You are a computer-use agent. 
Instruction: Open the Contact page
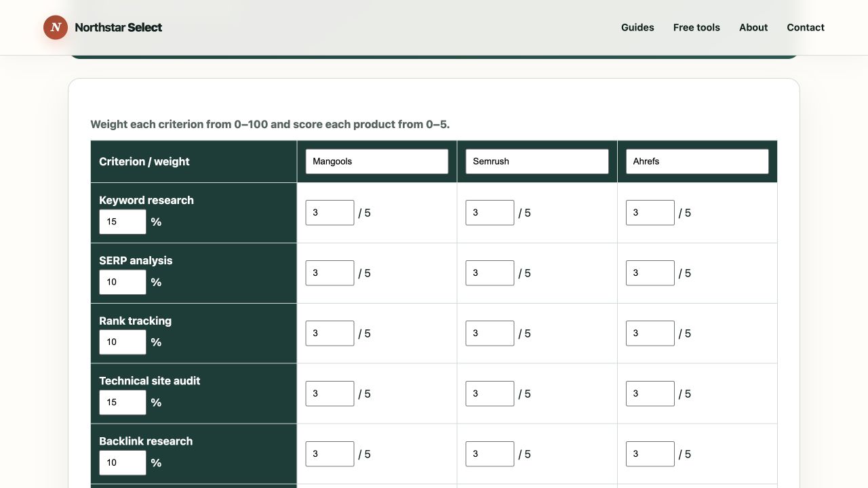click(806, 27)
